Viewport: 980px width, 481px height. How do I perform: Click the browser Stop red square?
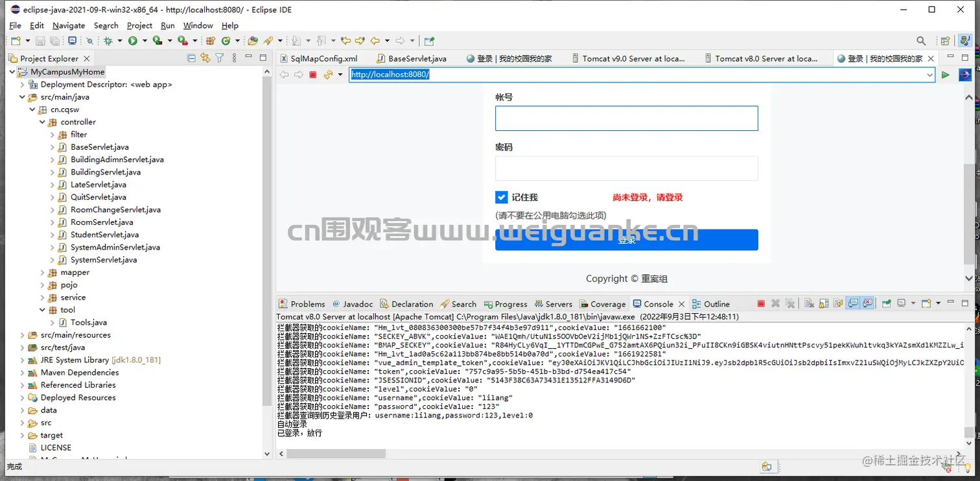click(x=313, y=75)
